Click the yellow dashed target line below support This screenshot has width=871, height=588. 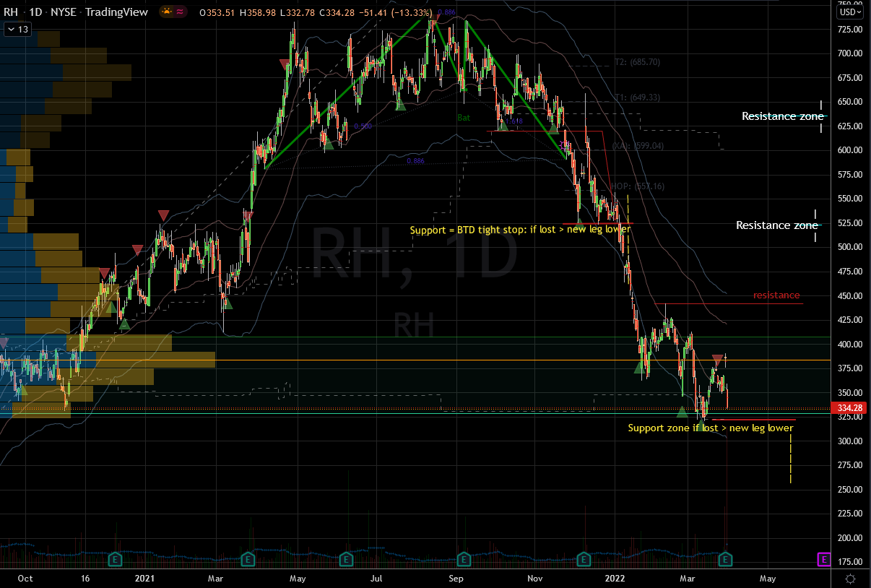791,459
